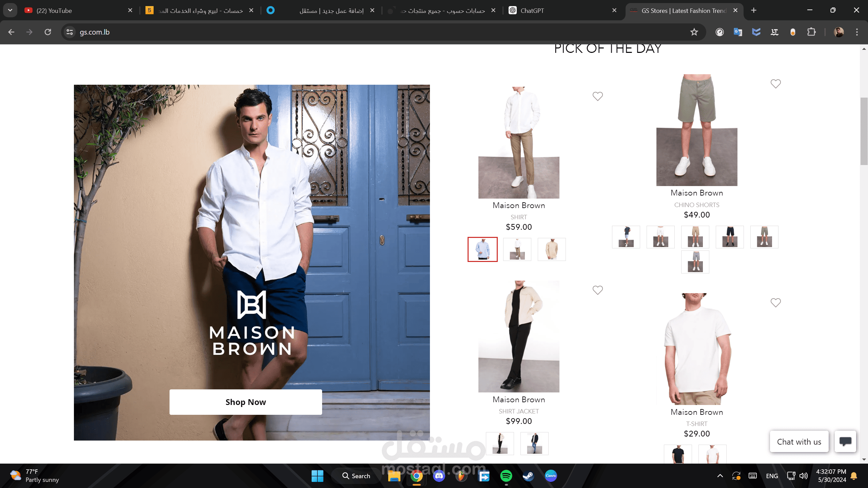Open the tab search dropdown
This screenshot has height=488, width=868.
point(10,10)
